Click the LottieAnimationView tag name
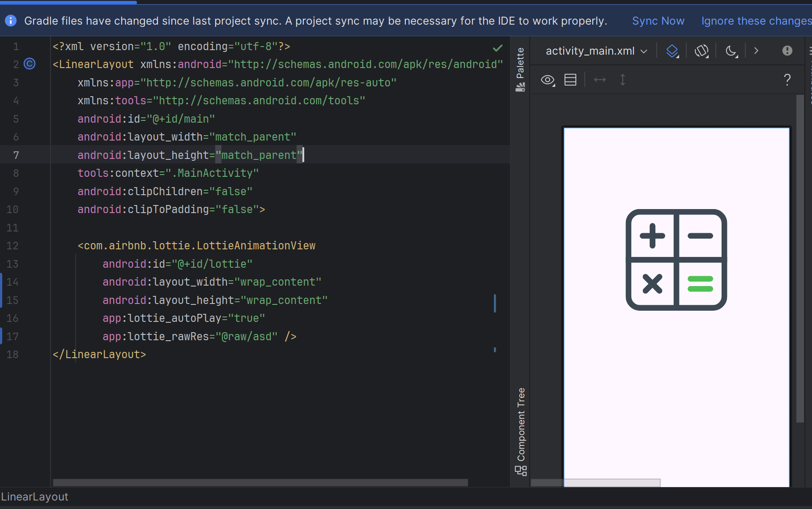The height and width of the screenshot is (509, 812). coord(200,246)
